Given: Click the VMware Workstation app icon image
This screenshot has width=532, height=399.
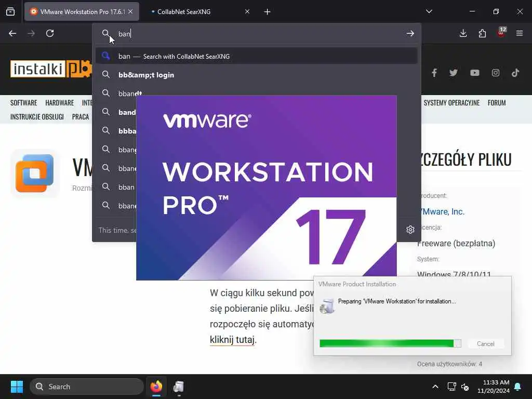Looking at the screenshot, I should coord(35,173).
